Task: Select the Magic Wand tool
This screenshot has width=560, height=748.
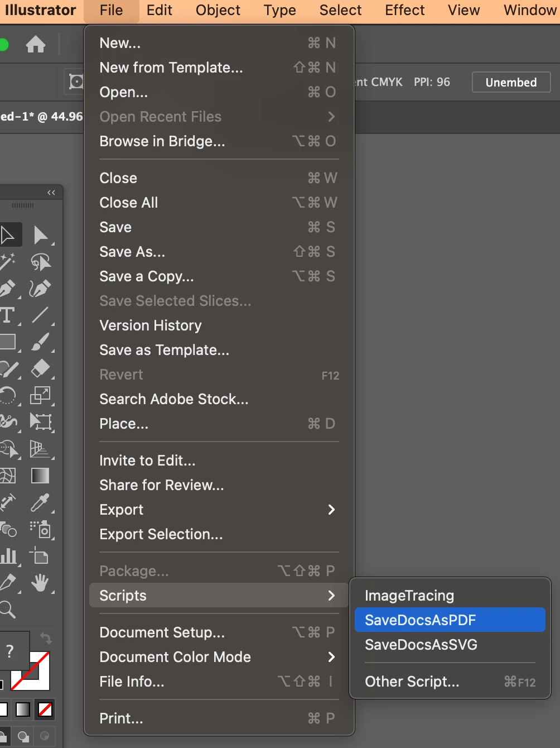Action: pyautogui.click(x=8, y=261)
